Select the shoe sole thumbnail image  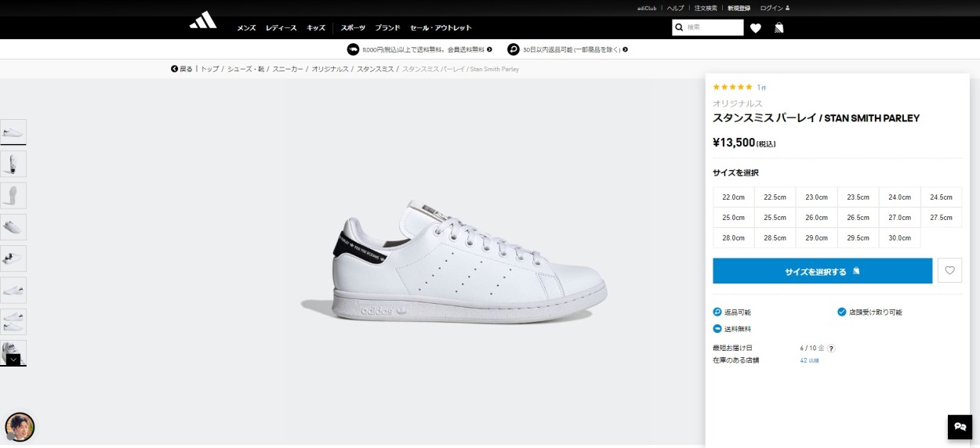[13, 195]
